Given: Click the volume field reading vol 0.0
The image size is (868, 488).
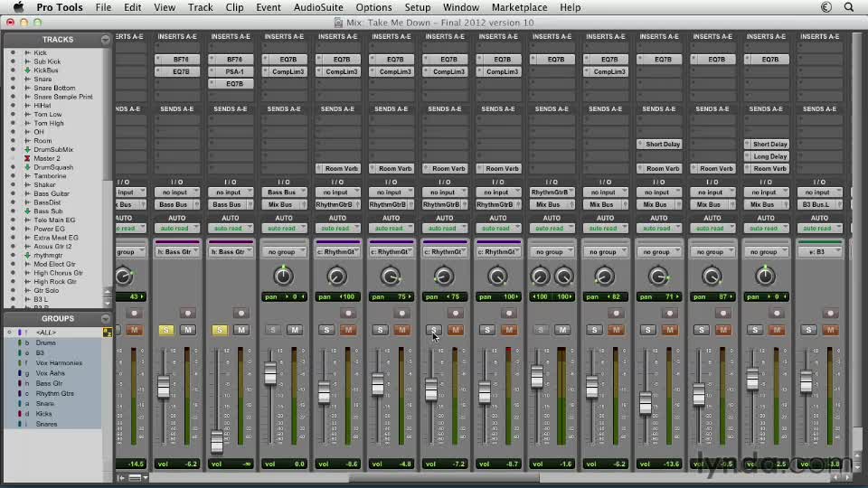Looking at the screenshot, I should click(284, 464).
